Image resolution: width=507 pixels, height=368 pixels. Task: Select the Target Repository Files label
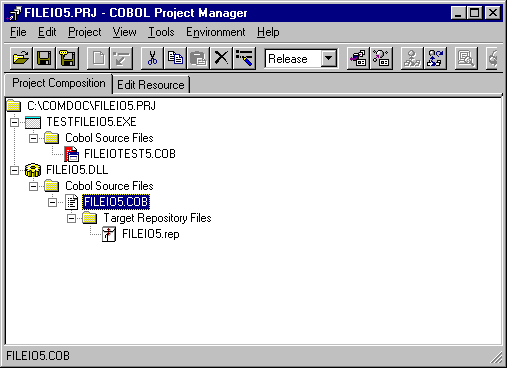click(157, 218)
